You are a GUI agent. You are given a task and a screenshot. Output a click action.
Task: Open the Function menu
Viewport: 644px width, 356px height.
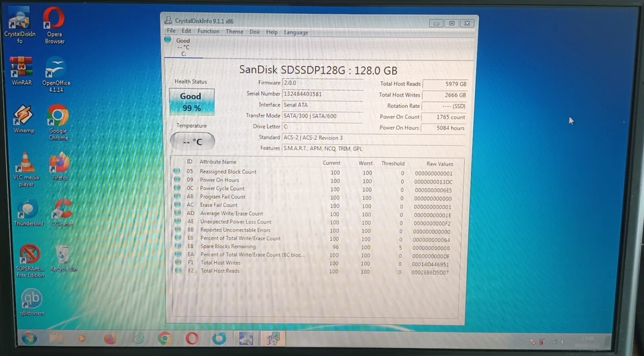click(x=208, y=32)
